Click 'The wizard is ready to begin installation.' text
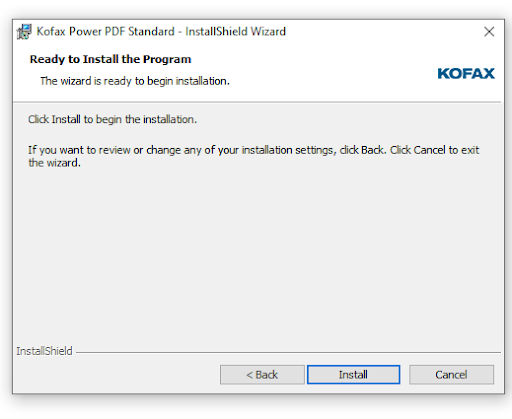 135,81
